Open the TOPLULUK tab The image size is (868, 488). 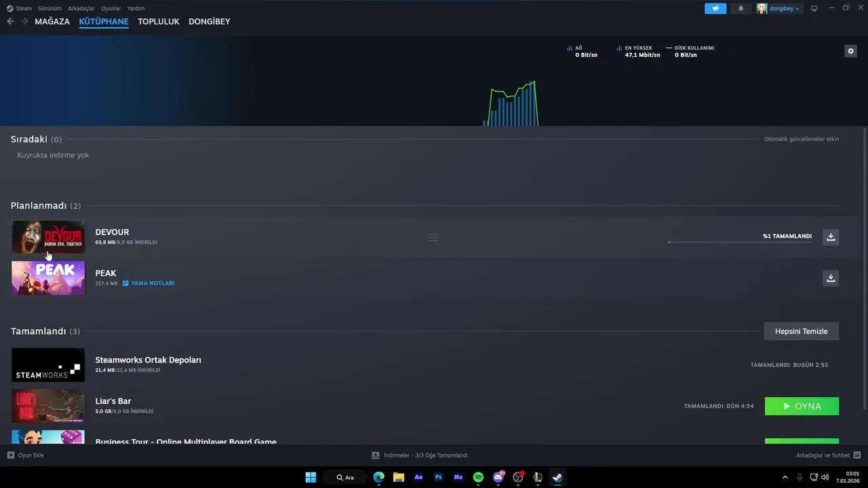[159, 22]
